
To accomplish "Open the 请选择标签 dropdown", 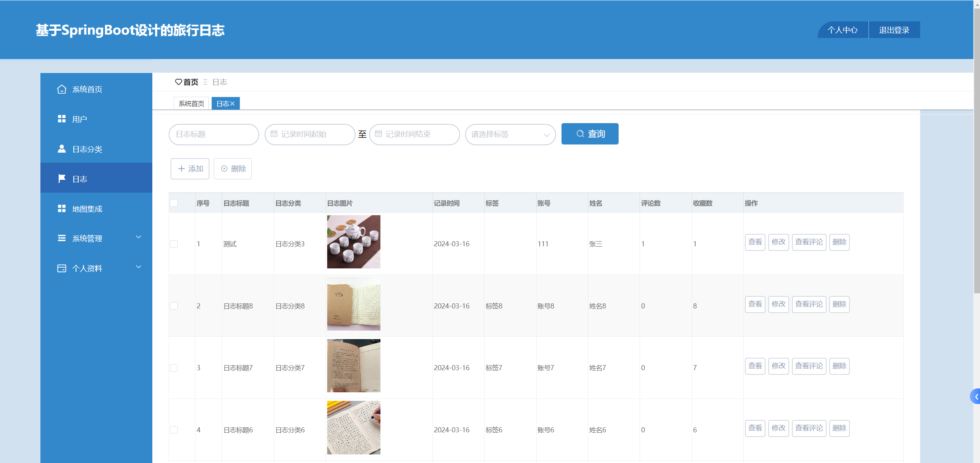I will point(510,134).
